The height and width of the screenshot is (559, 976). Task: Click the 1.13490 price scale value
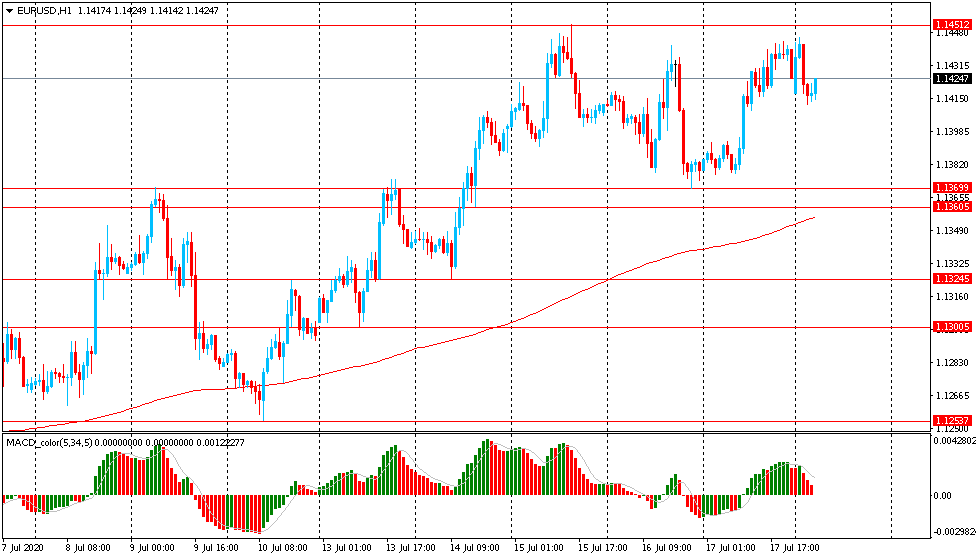pos(952,230)
